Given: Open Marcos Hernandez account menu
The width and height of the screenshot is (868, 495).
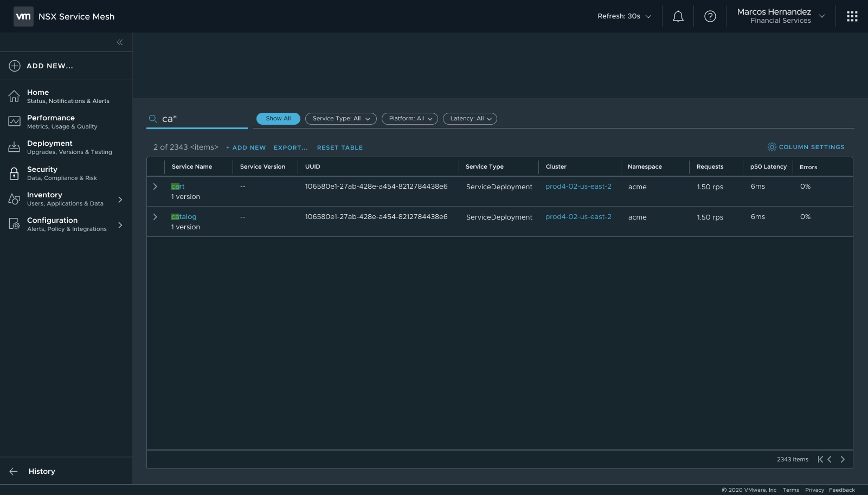Looking at the screenshot, I should pyautogui.click(x=781, y=16).
